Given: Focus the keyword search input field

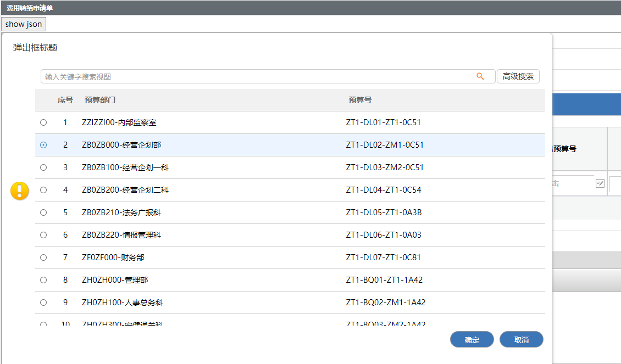Looking at the screenshot, I should pos(268,76).
